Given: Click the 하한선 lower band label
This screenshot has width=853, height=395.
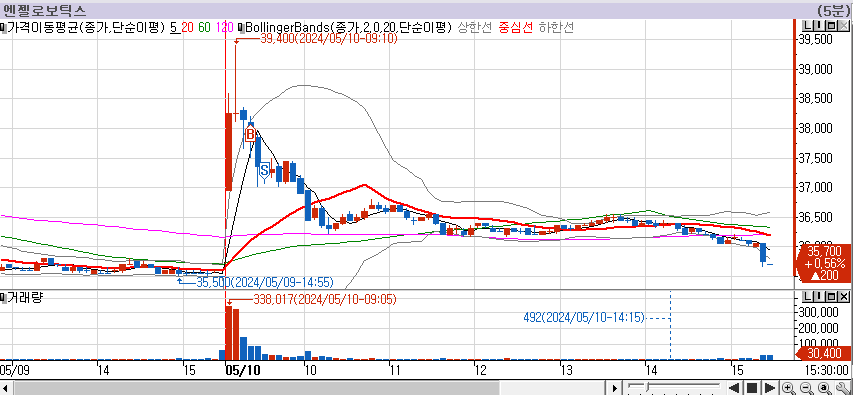Looking at the screenshot, I should click(556, 27).
